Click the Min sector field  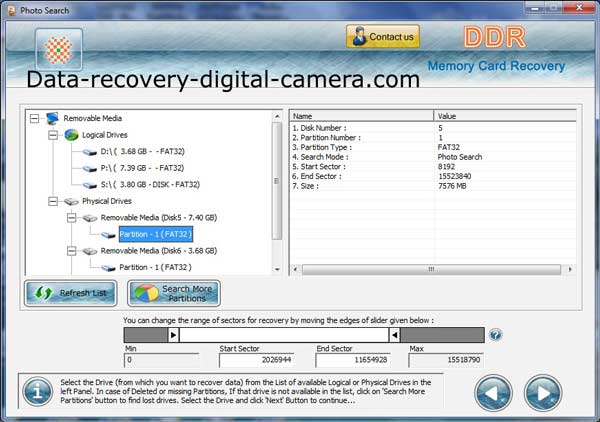pos(161,360)
